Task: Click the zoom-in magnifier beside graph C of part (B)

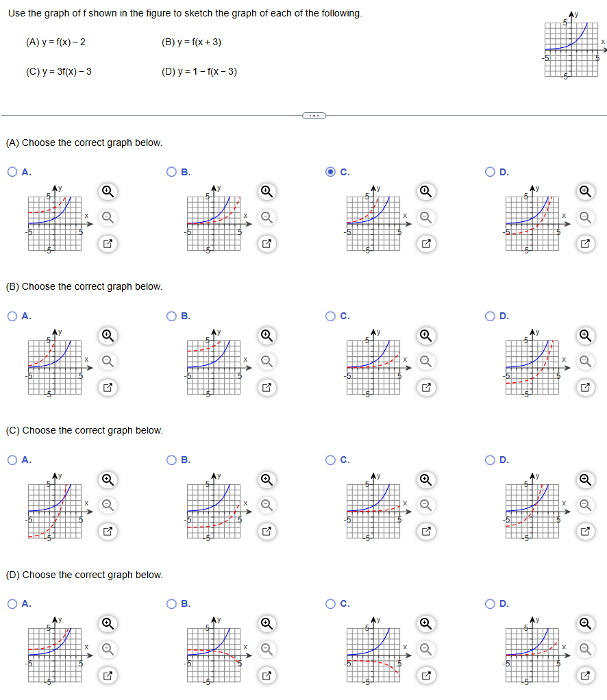Action: point(425,336)
